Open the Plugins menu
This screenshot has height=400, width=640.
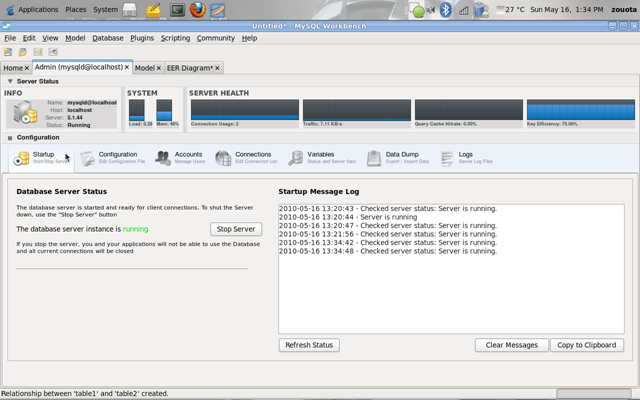tap(142, 38)
